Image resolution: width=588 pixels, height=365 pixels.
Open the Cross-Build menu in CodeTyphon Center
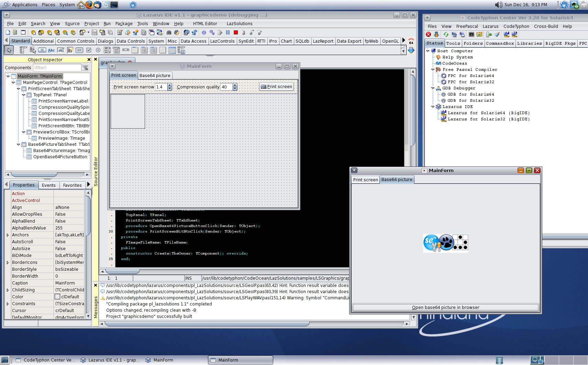(x=546, y=26)
